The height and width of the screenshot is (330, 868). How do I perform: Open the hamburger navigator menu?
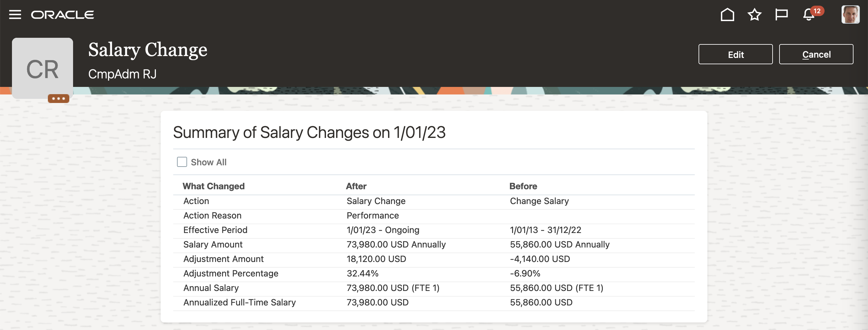15,14
